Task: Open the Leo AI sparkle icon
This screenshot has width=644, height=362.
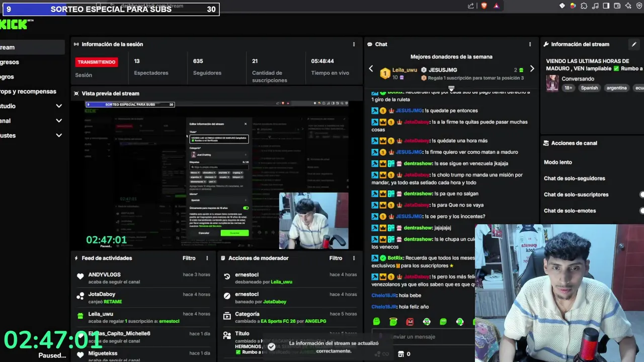Action: click(628, 6)
